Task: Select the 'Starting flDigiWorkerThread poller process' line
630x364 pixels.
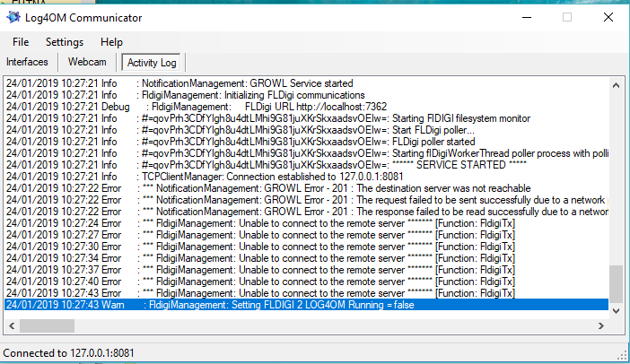Action: tap(307, 153)
